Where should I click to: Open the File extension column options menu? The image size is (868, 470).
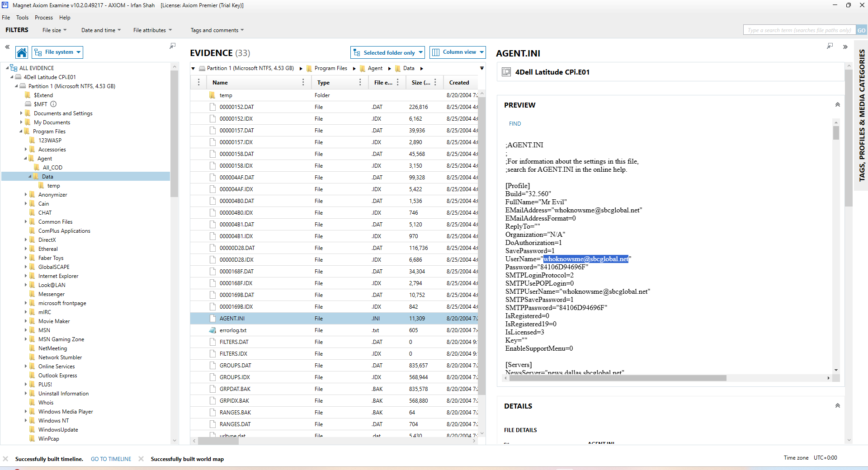coord(397,82)
